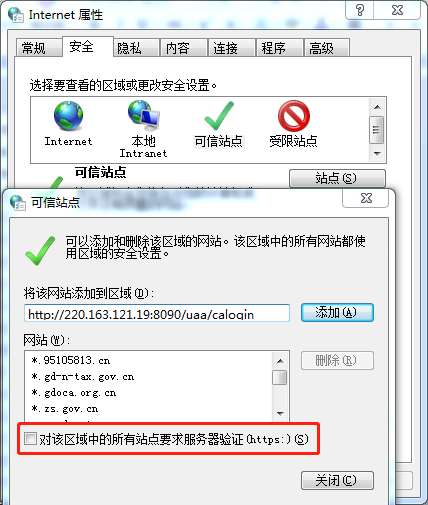The width and height of the screenshot is (428, 505).
Task: Select the 受限站点 restricted zone icon
Action: 294,116
